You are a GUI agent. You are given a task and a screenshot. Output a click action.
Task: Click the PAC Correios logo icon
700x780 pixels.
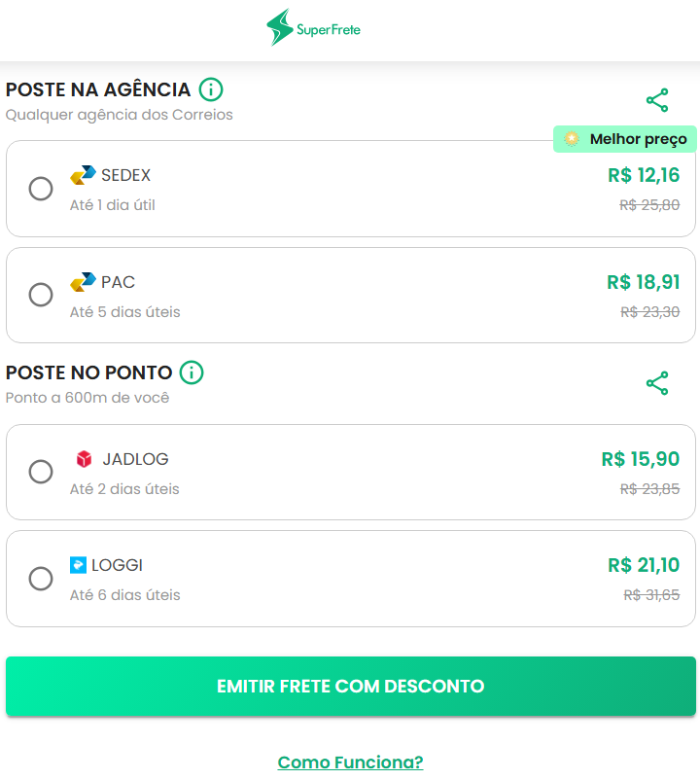pyautogui.click(x=83, y=282)
